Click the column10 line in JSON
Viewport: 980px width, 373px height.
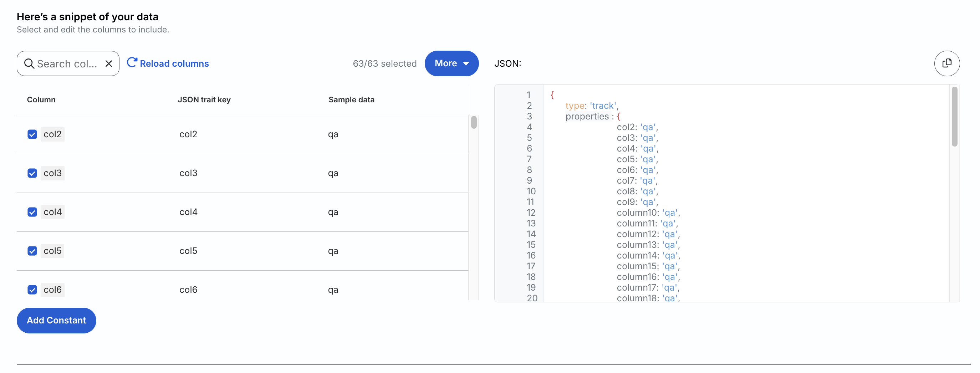648,213
